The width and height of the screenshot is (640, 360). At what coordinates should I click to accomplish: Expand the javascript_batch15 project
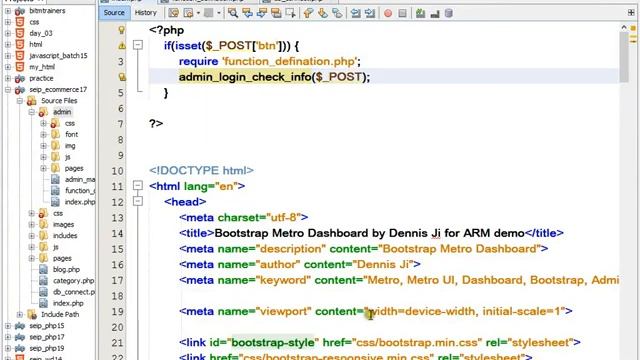[x=8, y=56]
